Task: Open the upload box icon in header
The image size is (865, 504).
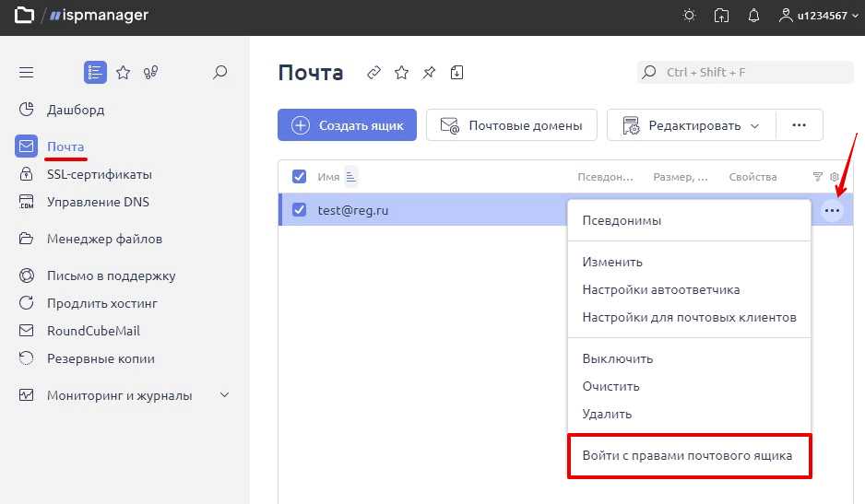Action: (721, 16)
